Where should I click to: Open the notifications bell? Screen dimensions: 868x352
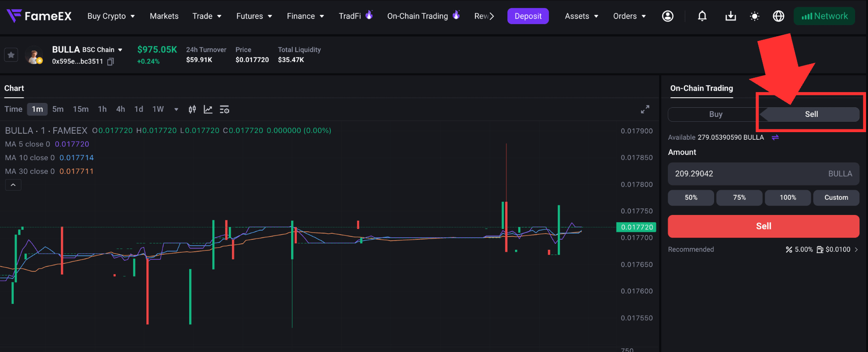pyautogui.click(x=702, y=16)
